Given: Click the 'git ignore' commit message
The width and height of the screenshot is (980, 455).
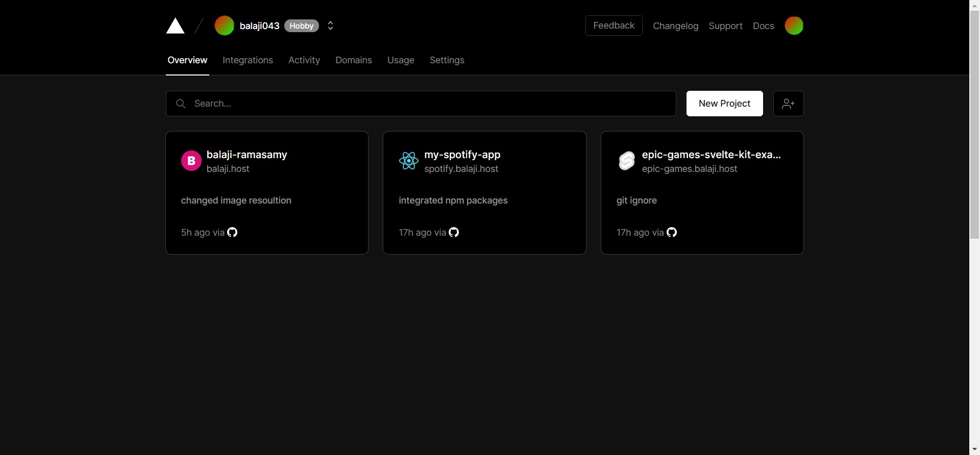Looking at the screenshot, I should pos(636,200).
